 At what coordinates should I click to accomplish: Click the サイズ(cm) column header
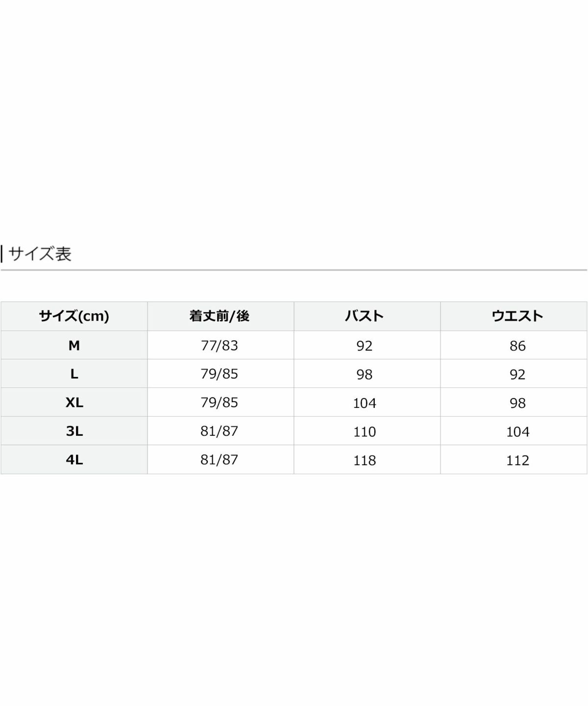tap(74, 316)
